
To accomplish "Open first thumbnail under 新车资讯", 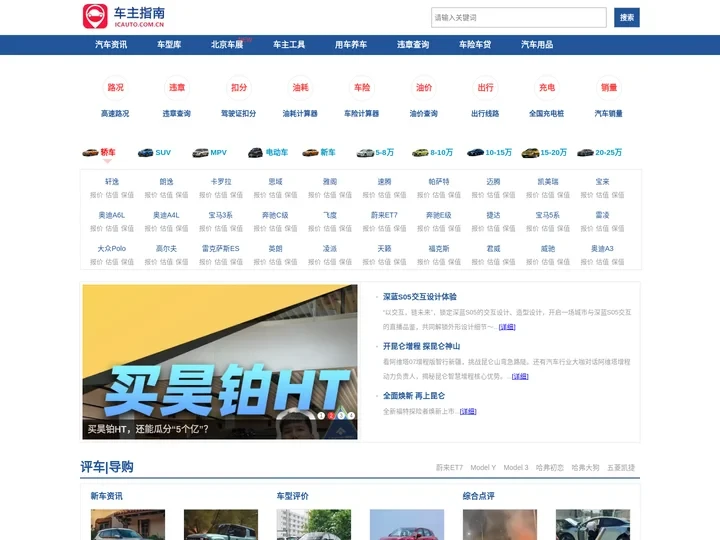I will (x=128, y=524).
